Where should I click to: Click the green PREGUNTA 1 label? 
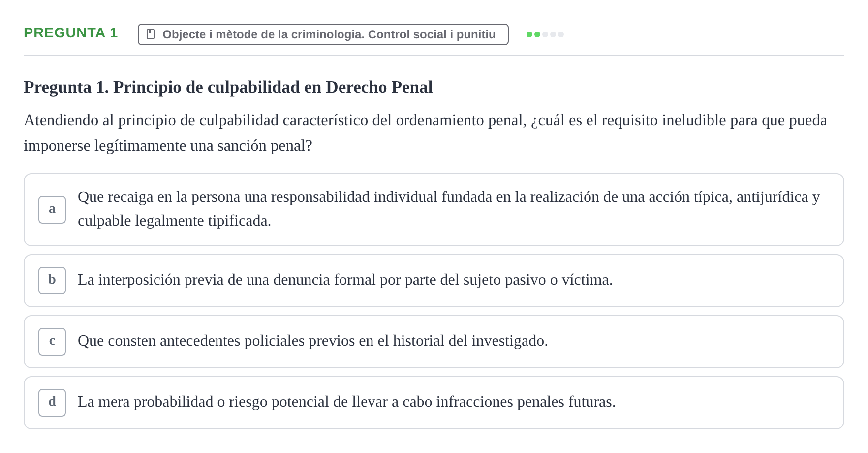tap(71, 33)
